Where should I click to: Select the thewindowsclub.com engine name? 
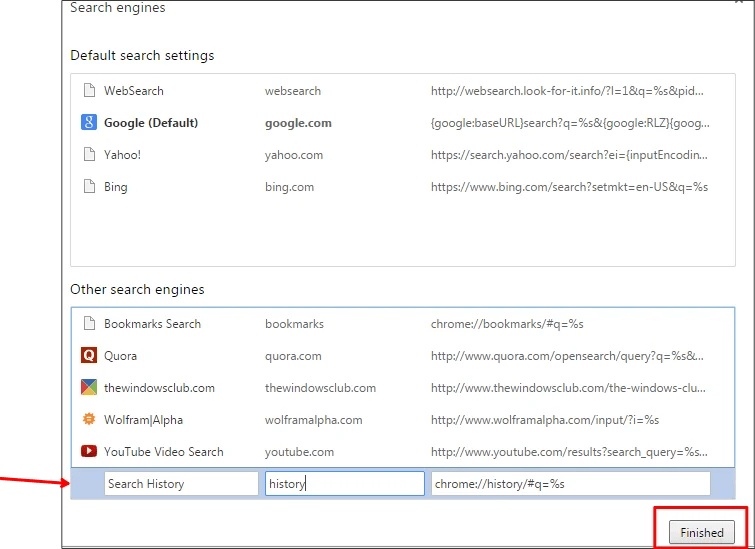[x=159, y=388]
